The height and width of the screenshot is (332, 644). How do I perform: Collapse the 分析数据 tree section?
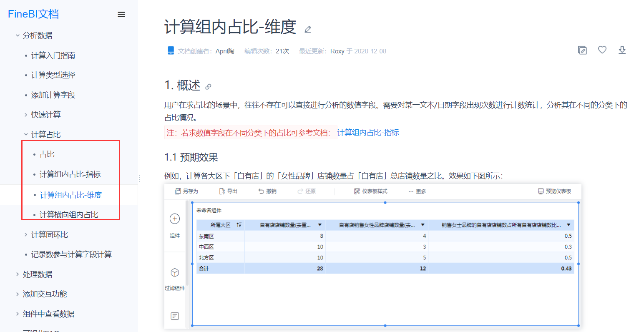(x=18, y=35)
